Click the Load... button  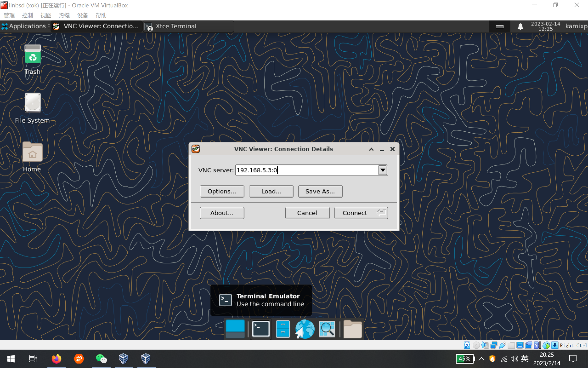coord(271,191)
